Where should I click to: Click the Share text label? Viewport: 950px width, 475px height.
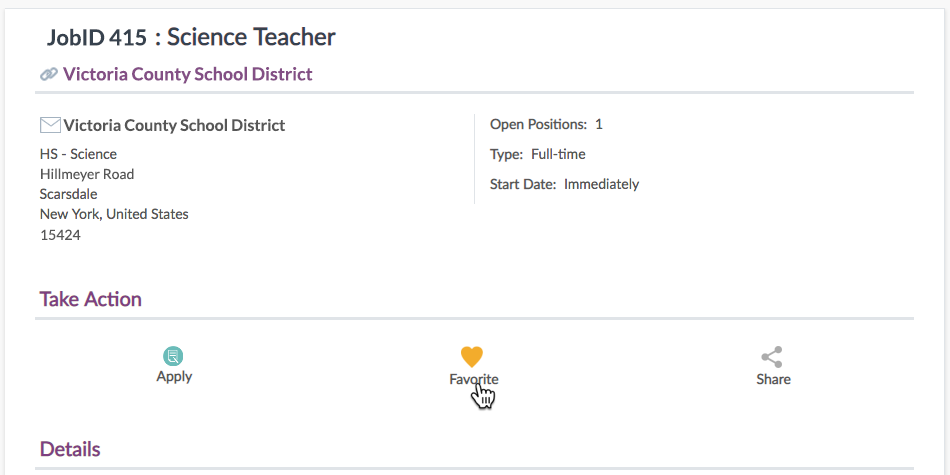(x=773, y=379)
